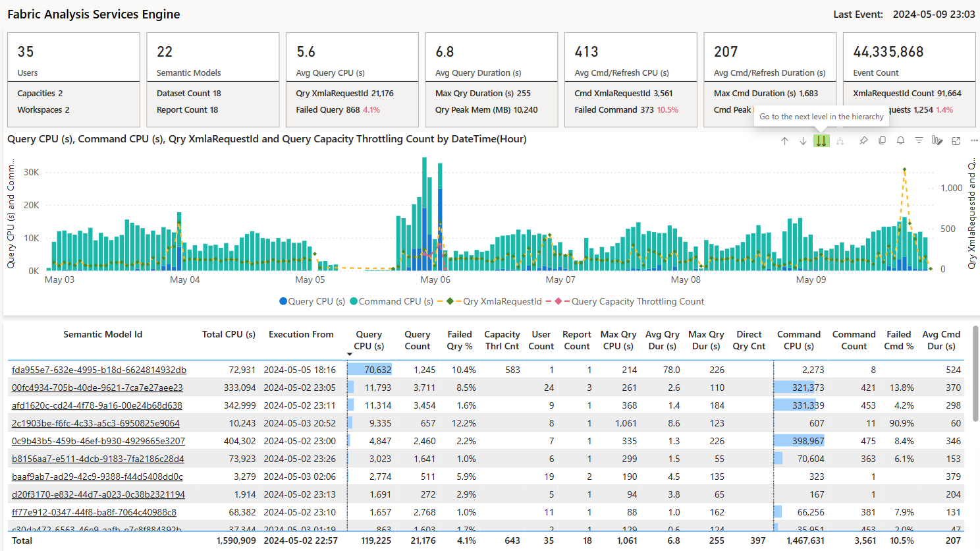Click Expand all down one level icon
Screen dimensions: 980x551
840,141
